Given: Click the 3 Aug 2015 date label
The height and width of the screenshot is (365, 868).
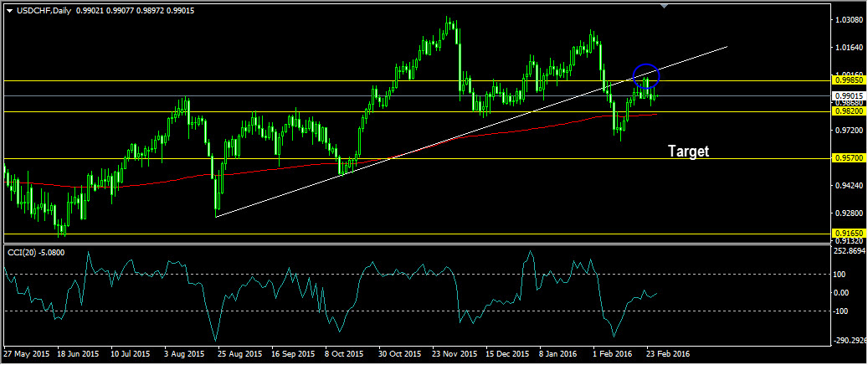Looking at the screenshot, I should pyautogui.click(x=186, y=352).
